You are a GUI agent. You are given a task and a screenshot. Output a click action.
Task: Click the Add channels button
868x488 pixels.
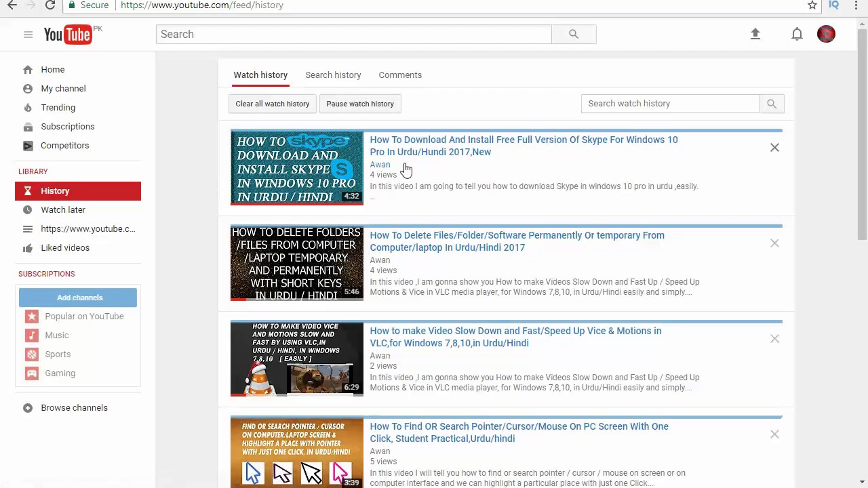[78, 298]
